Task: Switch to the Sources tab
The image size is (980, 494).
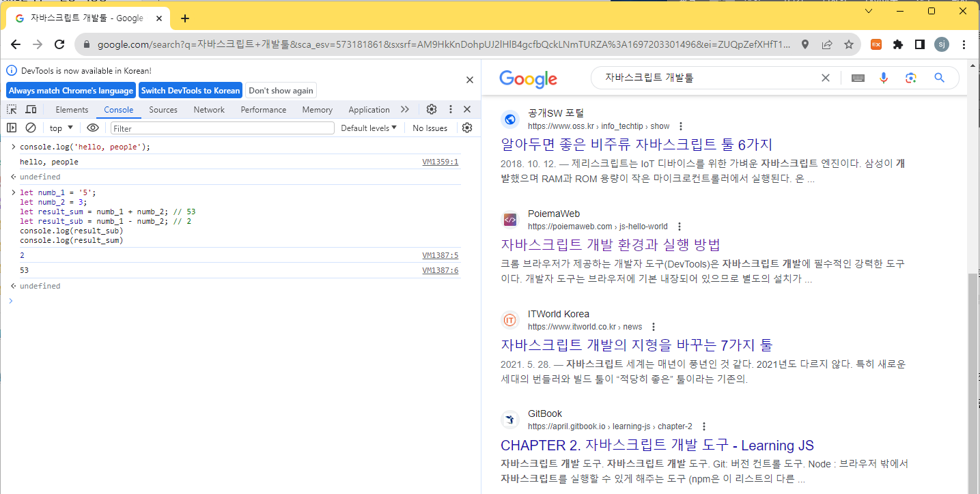Action: point(163,109)
